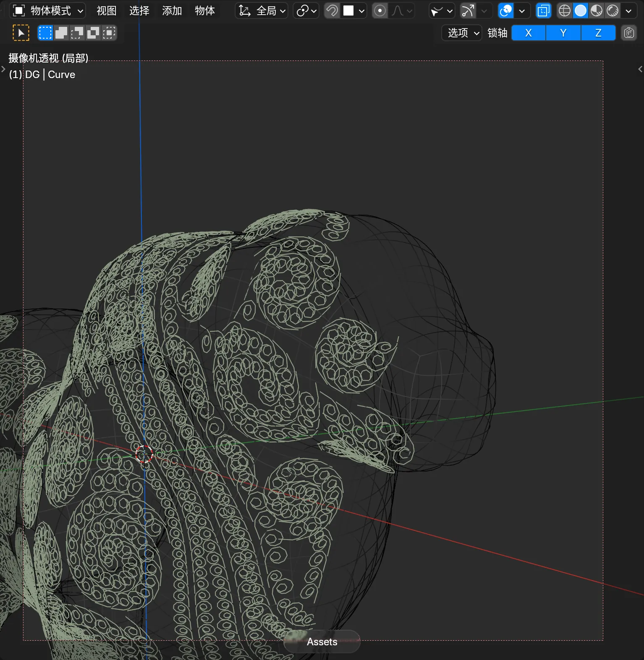Toggle the gizmo display button

(x=468, y=10)
